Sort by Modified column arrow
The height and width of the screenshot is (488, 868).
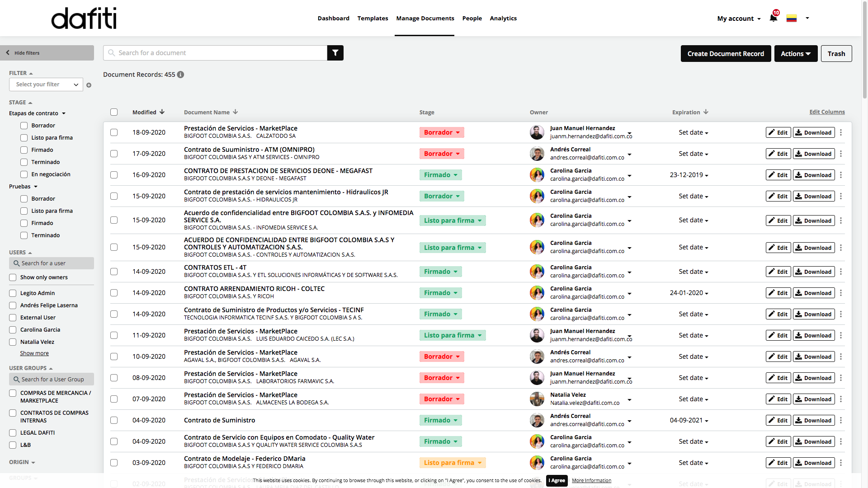coord(162,112)
